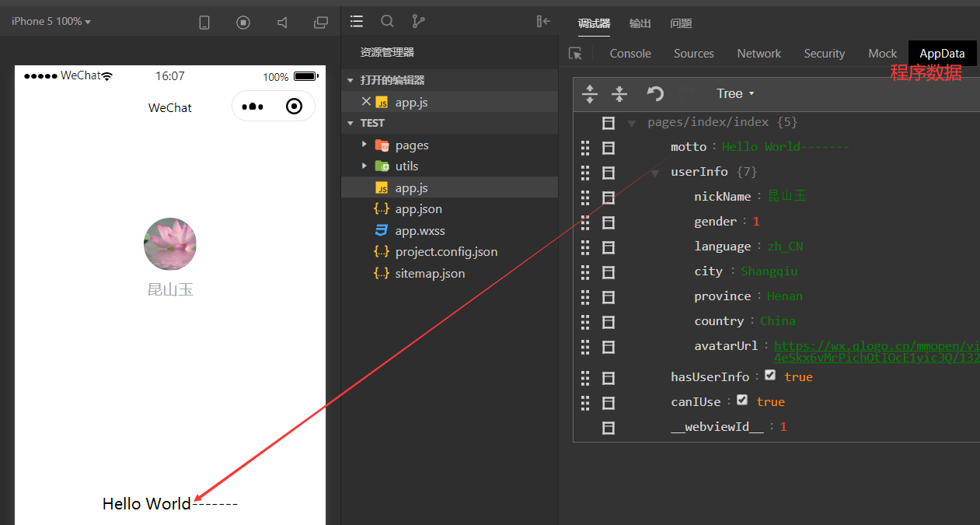Collapse the pages/index/index node
This screenshot has height=525, width=980.
point(632,123)
